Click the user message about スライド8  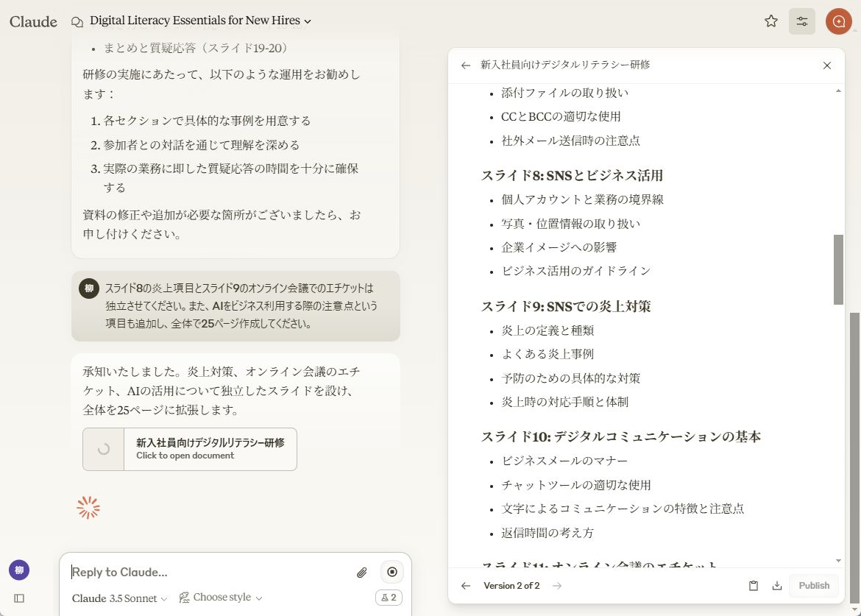click(235, 306)
